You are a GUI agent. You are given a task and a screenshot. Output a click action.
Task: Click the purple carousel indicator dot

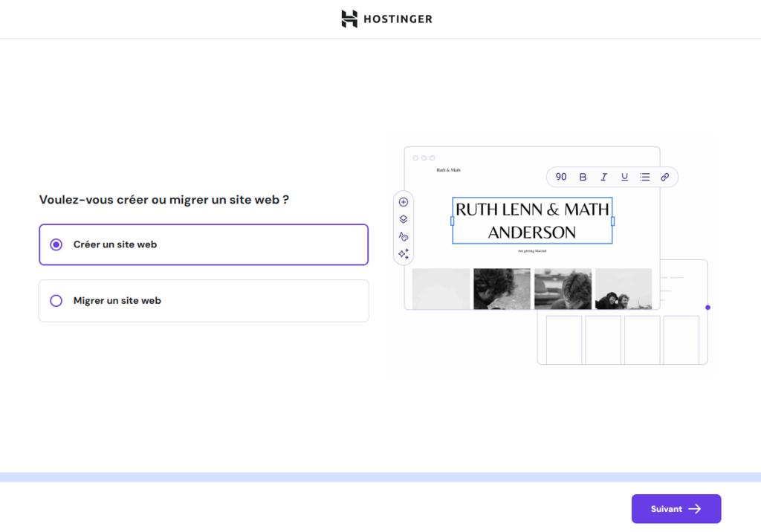(x=707, y=306)
